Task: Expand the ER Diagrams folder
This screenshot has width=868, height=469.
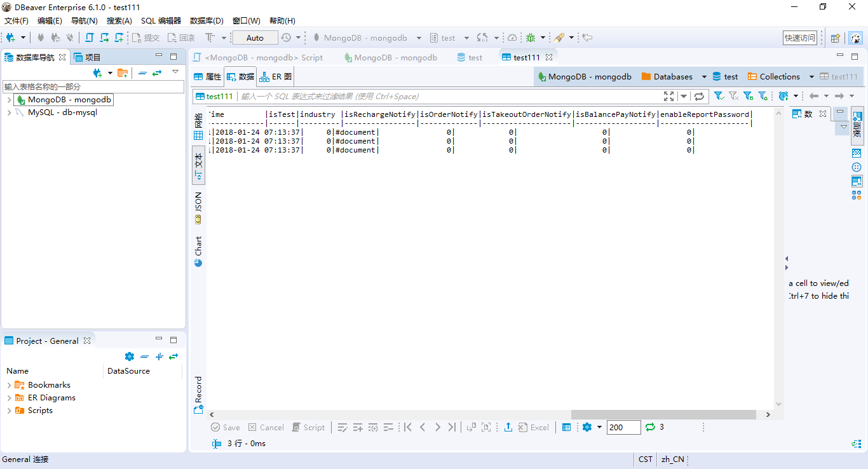Action: tap(9, 398)
